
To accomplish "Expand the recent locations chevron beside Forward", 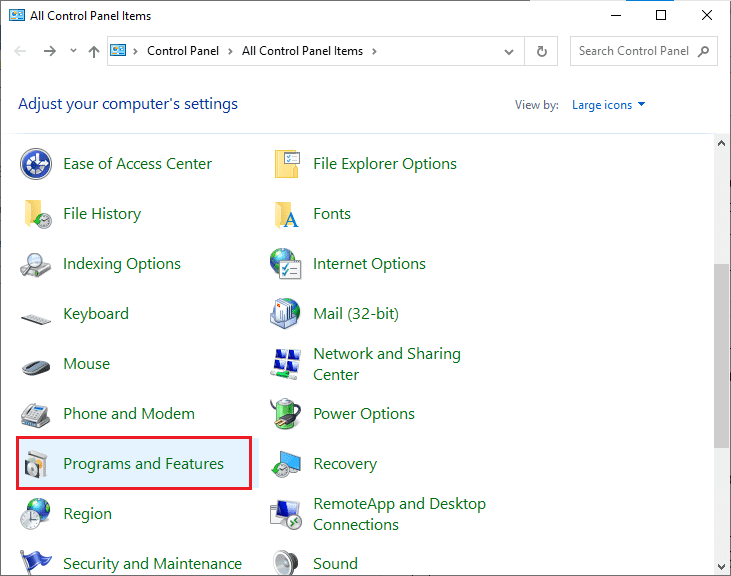I will [73, 52].
